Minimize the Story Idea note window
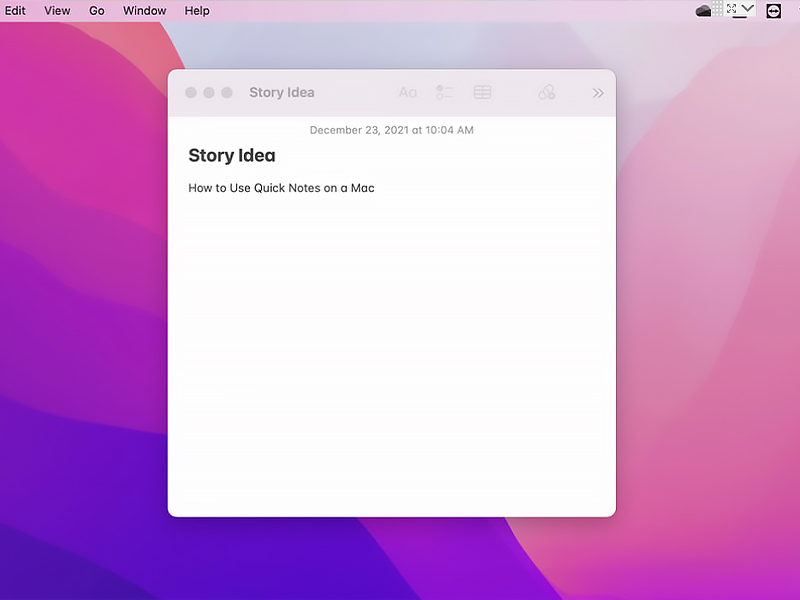The height and width of the screenshot is (600, 800). point(209,92)
